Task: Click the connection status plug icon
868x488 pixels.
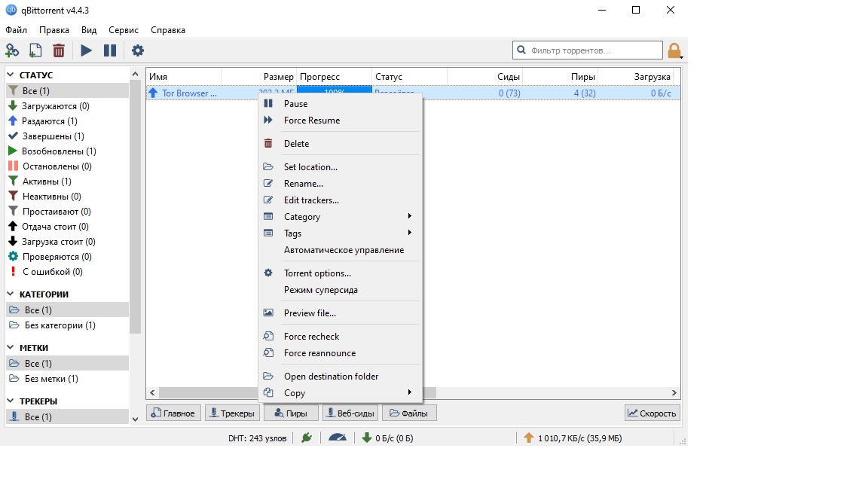Action: coord(306,438)
